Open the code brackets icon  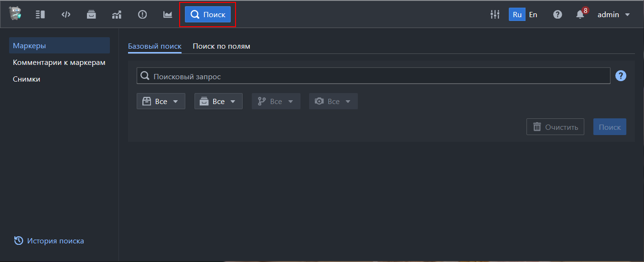click(x=66, y=14)
